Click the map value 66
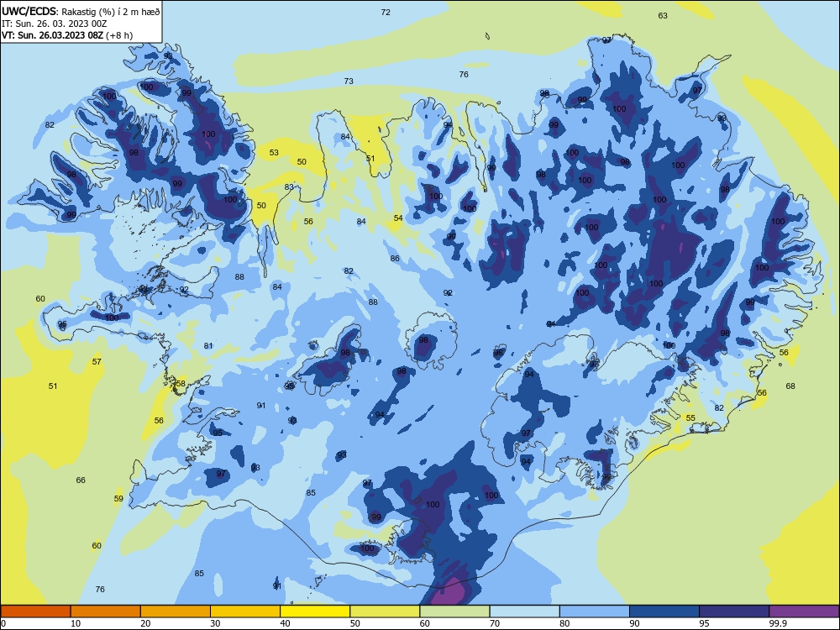Viewport: 840px width, 630px height. tap(81, 480)
